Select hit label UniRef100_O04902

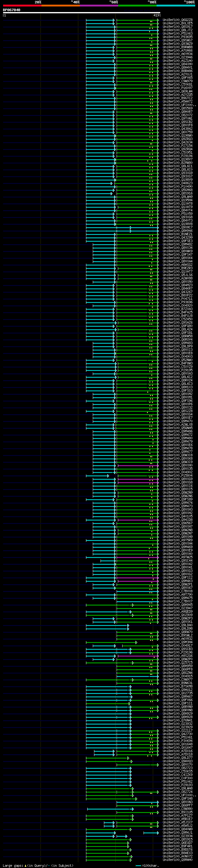click(x=178, y=472)
